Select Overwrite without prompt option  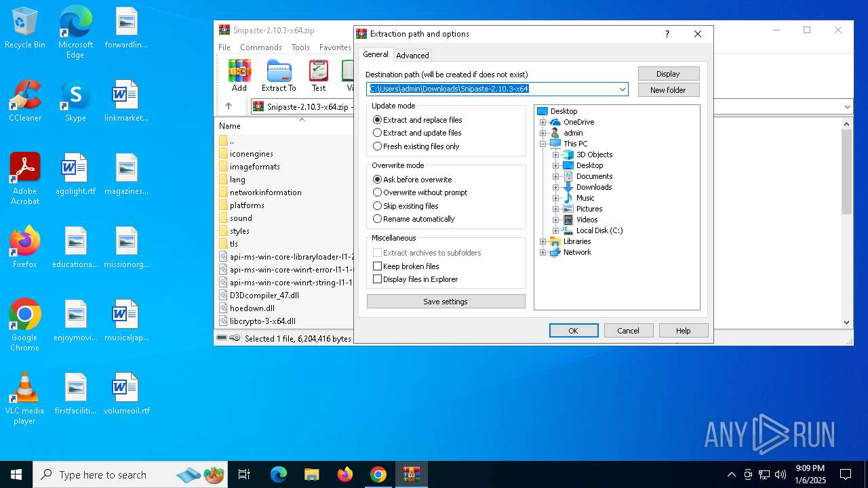(420, 192)
